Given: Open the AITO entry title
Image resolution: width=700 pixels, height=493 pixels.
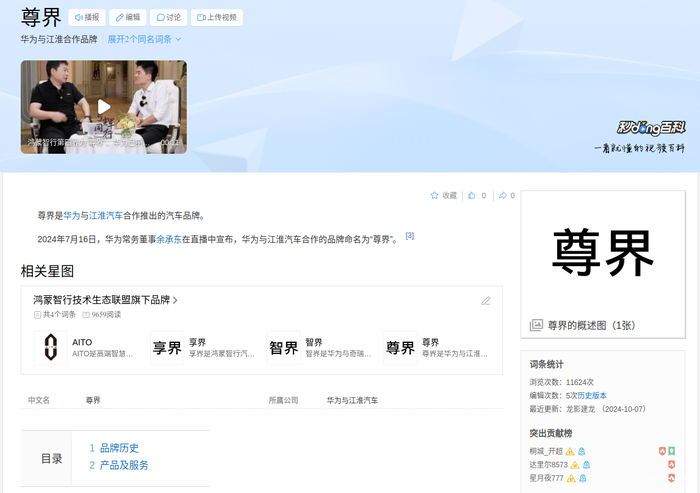Looking at the screenshot, I should (x=82, y=342).
